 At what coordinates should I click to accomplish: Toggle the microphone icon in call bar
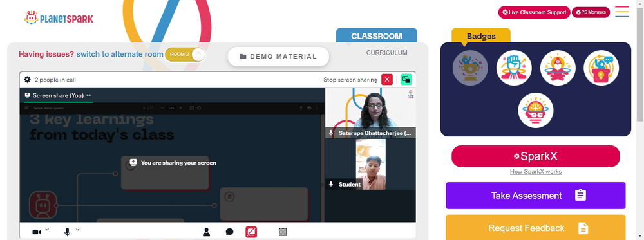click(x=68, y=232)
